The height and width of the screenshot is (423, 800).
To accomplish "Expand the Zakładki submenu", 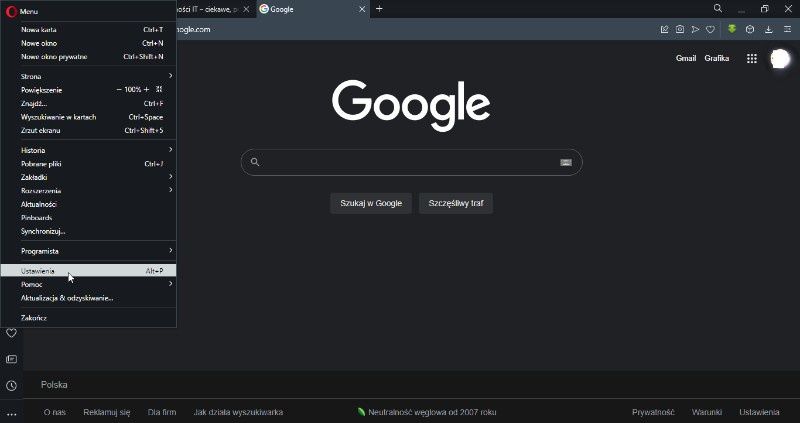I will 88,177.
